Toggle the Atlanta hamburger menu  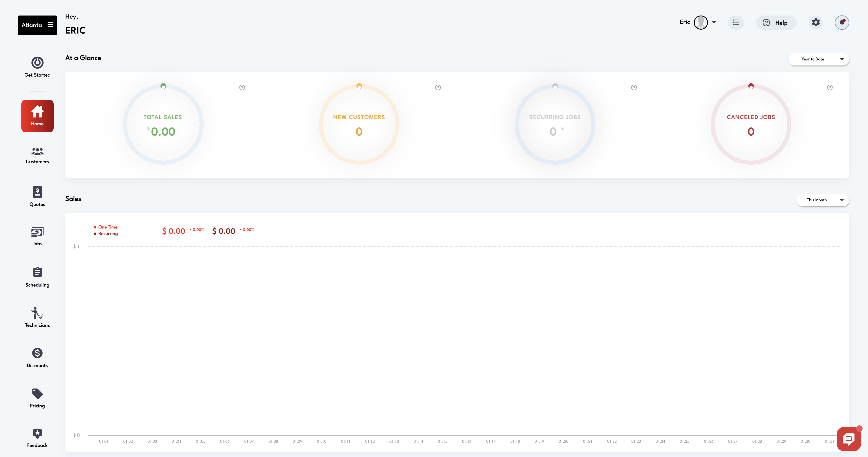50,25
